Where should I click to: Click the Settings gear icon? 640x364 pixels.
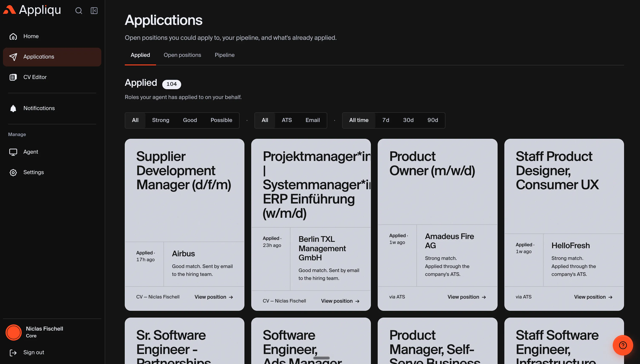(13, 172)
